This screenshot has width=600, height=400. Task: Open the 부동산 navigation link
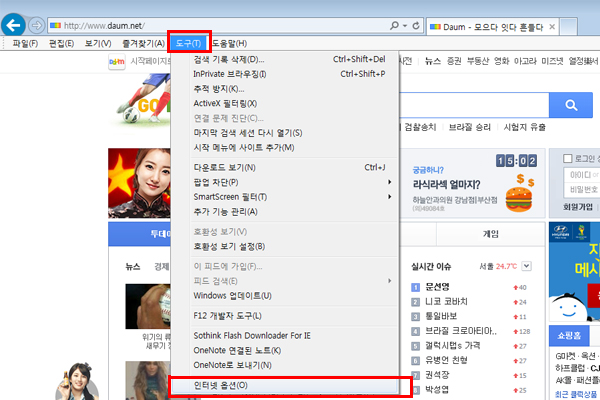tap(478, 61)
